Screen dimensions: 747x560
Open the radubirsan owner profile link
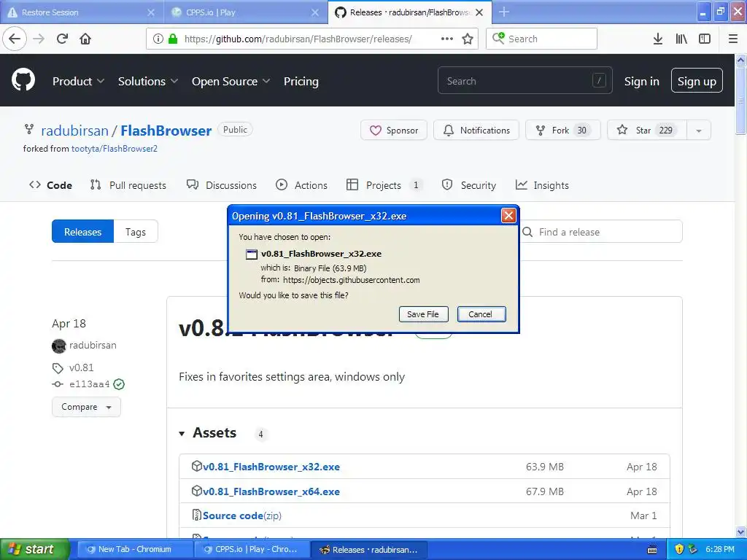point(75,131)
